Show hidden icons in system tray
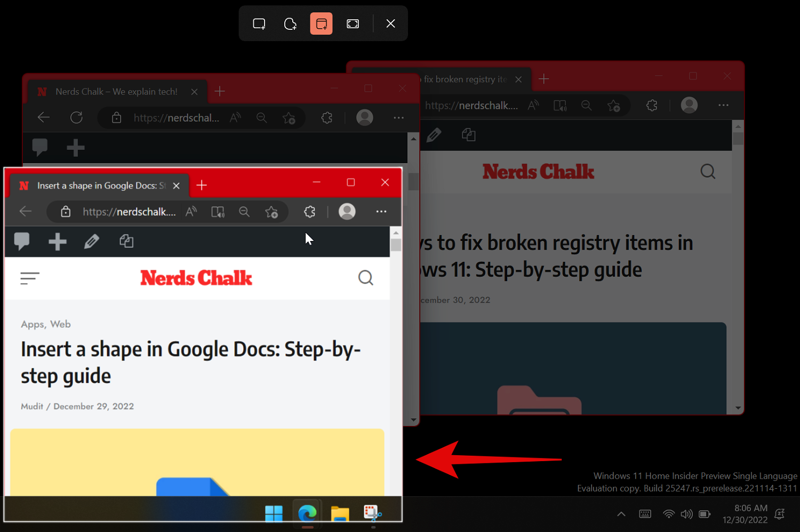Image resolution: width=800 pixels, height=532 pixels. [621, 514]
